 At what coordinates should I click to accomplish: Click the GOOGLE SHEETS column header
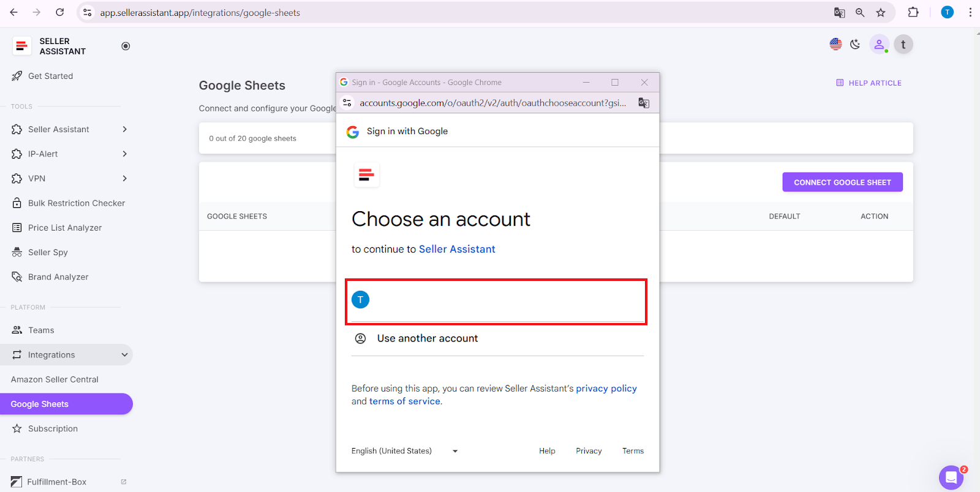(237, 216)
